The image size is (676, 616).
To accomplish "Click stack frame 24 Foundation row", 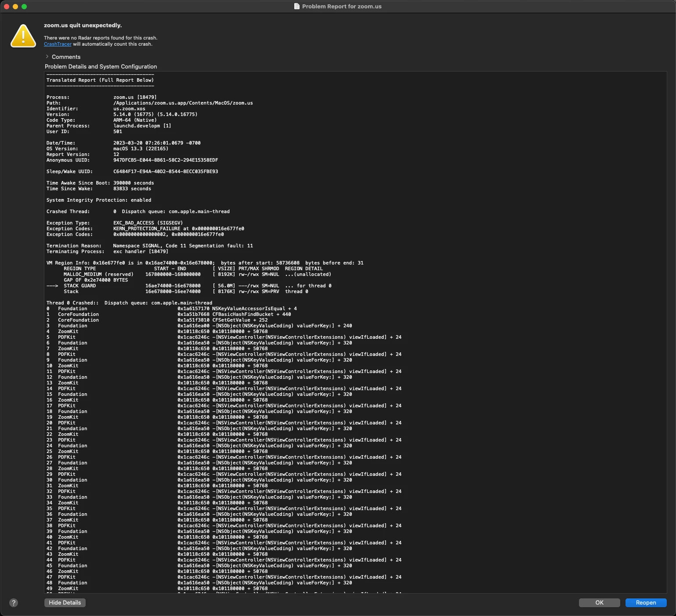I will [199, 446].
